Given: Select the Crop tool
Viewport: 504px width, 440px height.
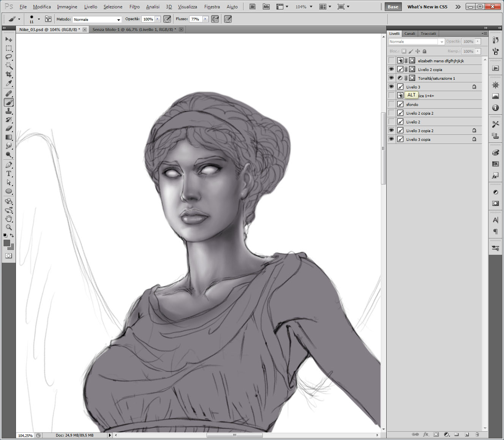Looking at the screenshot, I should coord(9,74).
